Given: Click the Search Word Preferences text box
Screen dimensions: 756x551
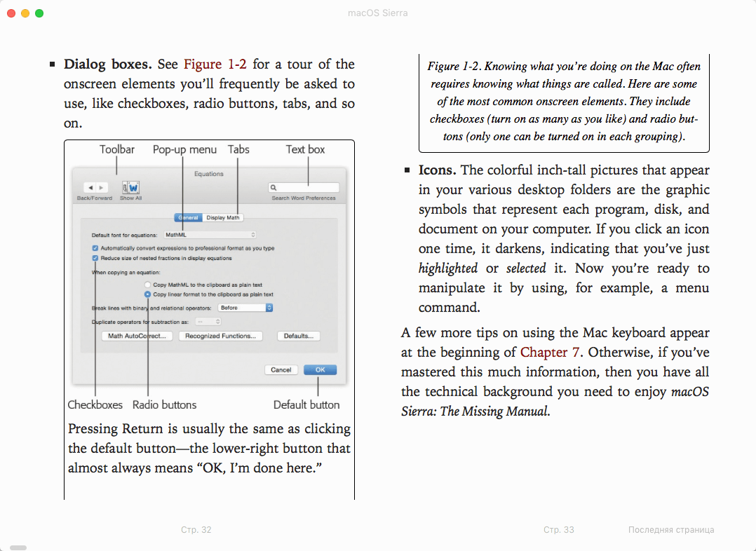Looking at the screenshot, I should [304, 188].
